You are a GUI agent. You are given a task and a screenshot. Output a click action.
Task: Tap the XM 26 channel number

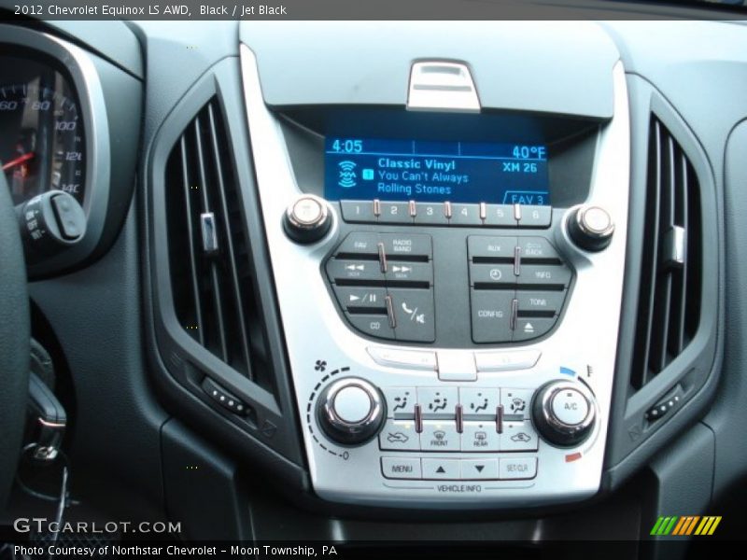[x=520, y=167]
